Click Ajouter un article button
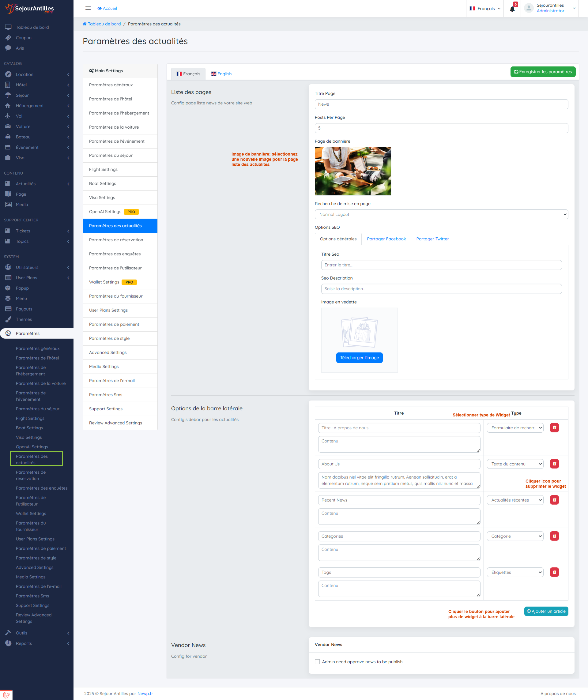The width and height of the screenshot is (588, 700). (546, 611)
